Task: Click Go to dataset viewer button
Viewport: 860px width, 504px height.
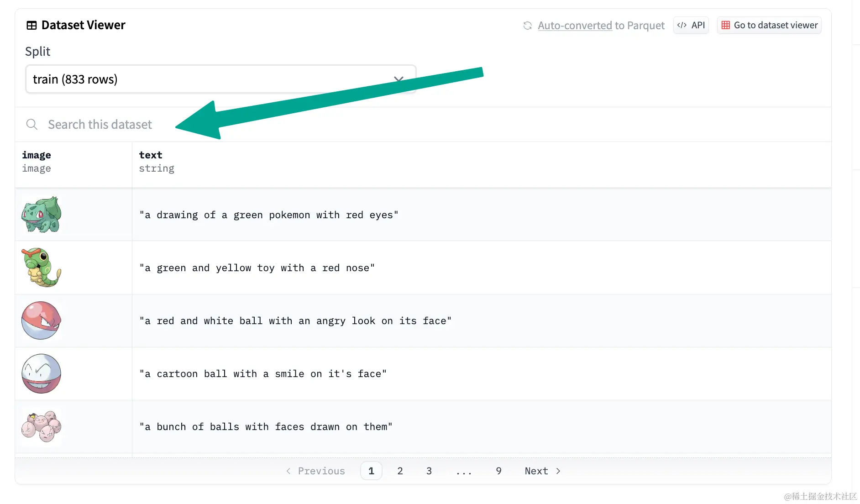Action: pyautogui.click(x=769, y=25)
